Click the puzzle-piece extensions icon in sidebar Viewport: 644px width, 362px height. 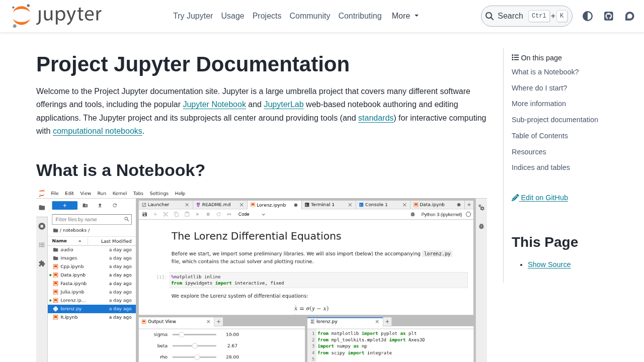(x=42, y=263)
